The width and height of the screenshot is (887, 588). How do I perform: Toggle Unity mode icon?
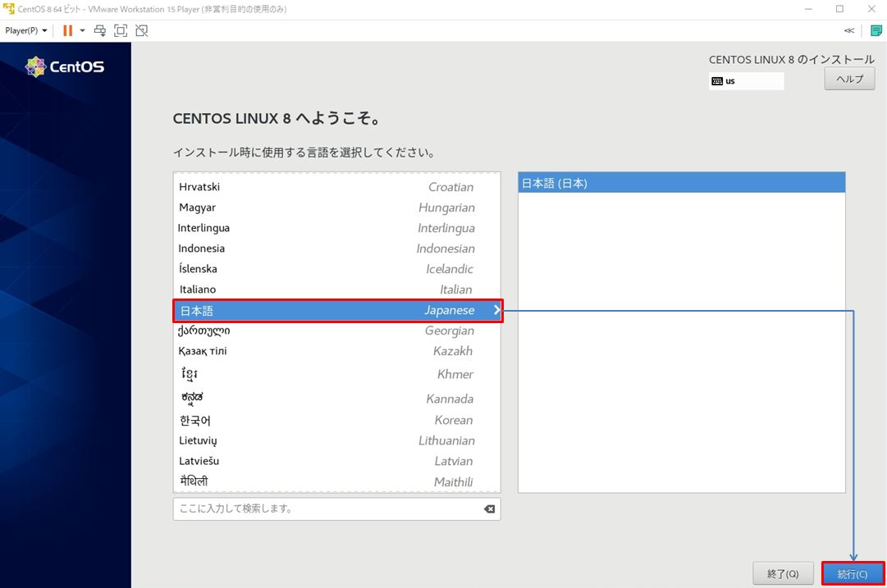142,30
